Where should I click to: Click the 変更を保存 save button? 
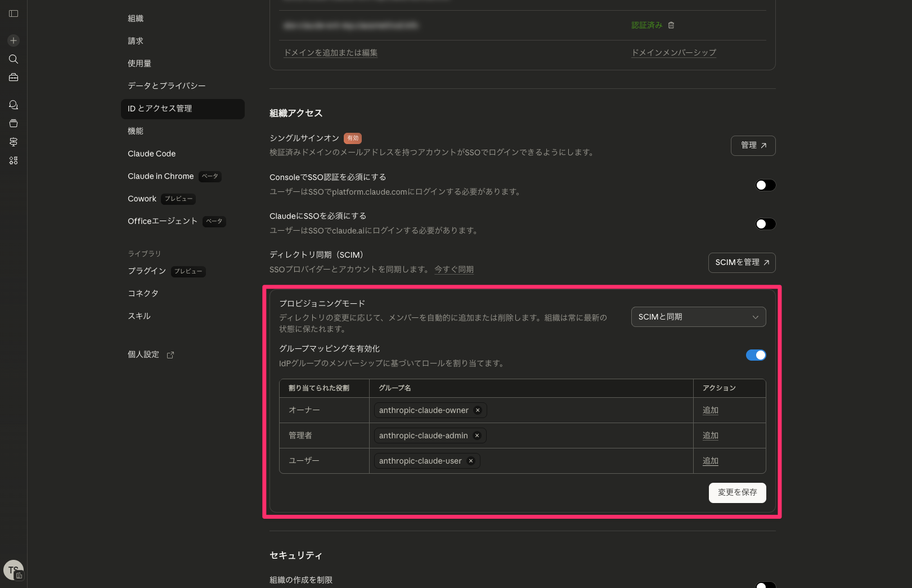tap(737, 492)
